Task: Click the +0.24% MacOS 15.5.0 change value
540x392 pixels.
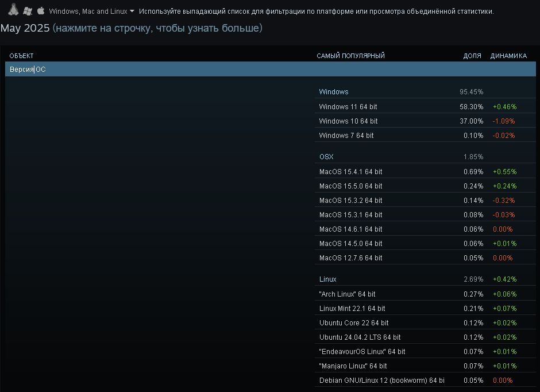Action: [x=504, y=186]
